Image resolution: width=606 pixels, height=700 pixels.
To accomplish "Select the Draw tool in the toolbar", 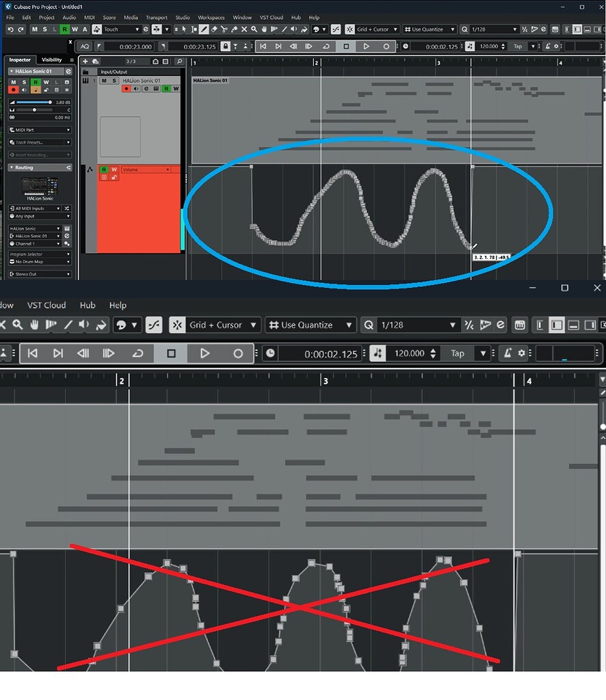I will point(203,29).
